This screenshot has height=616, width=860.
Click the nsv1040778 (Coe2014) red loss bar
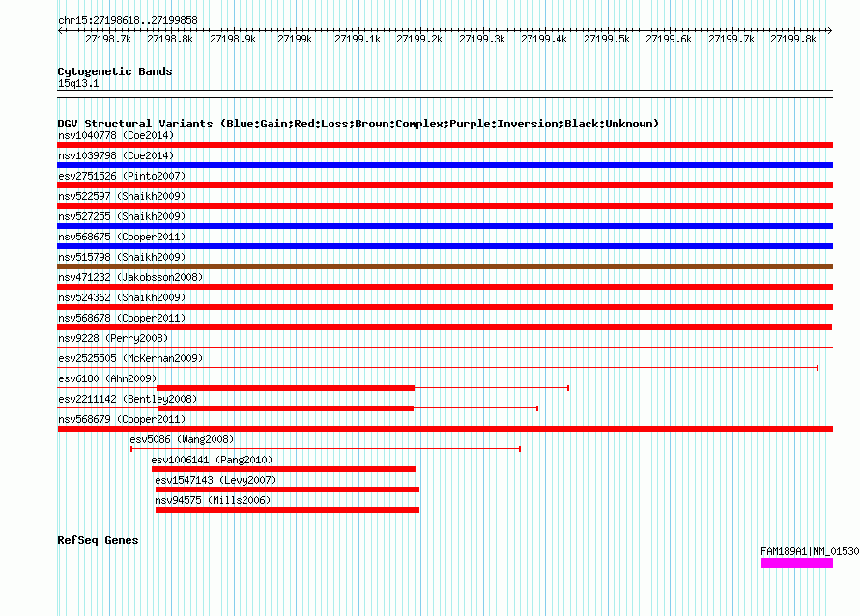444,145
